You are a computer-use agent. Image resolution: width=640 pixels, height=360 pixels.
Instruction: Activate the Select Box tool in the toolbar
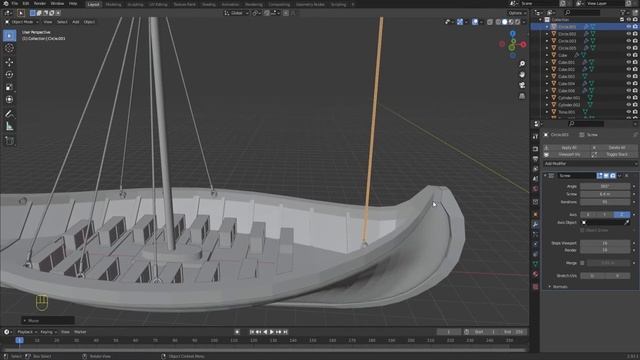coord(9,36)
